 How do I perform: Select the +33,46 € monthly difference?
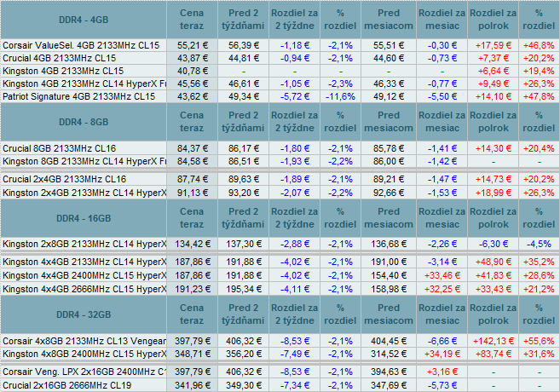click(442, 275)
